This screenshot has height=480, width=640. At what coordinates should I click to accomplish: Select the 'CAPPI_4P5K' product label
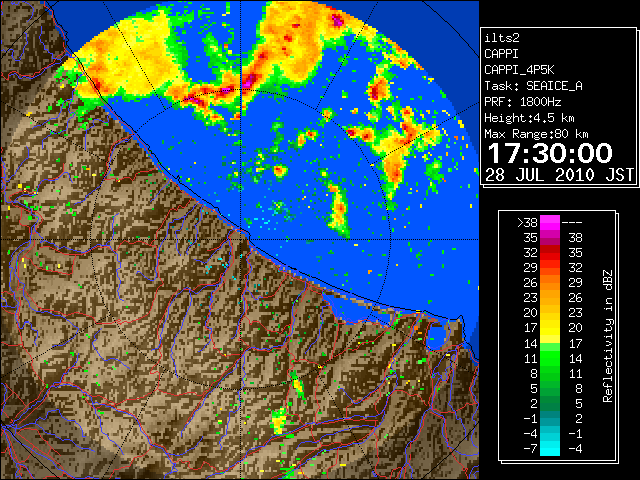(x=519, y=70)
